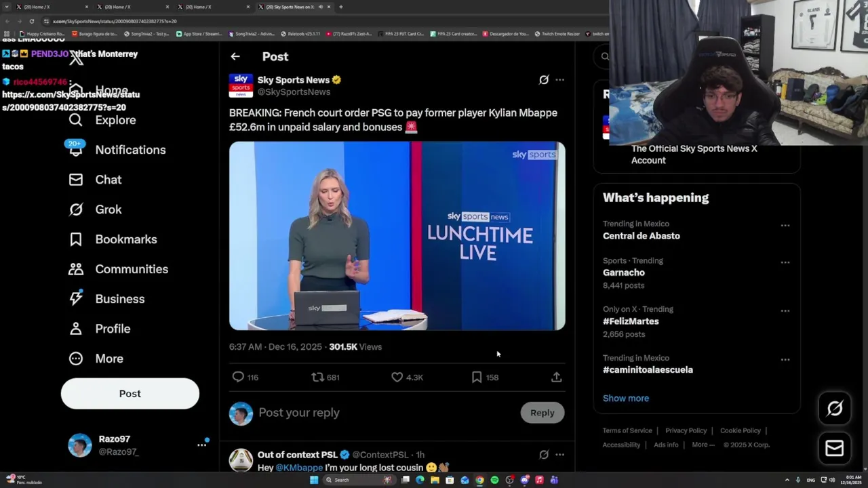Open the More menu in sidebar
The height and width of the screenshot is (488, 868).
pyautogui.click(x=96, y=359)
